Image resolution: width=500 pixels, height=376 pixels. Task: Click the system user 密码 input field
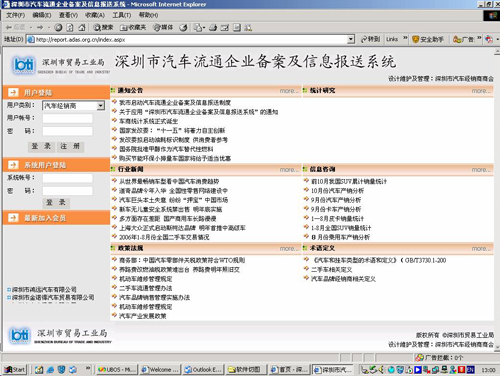tap(67, 190)
